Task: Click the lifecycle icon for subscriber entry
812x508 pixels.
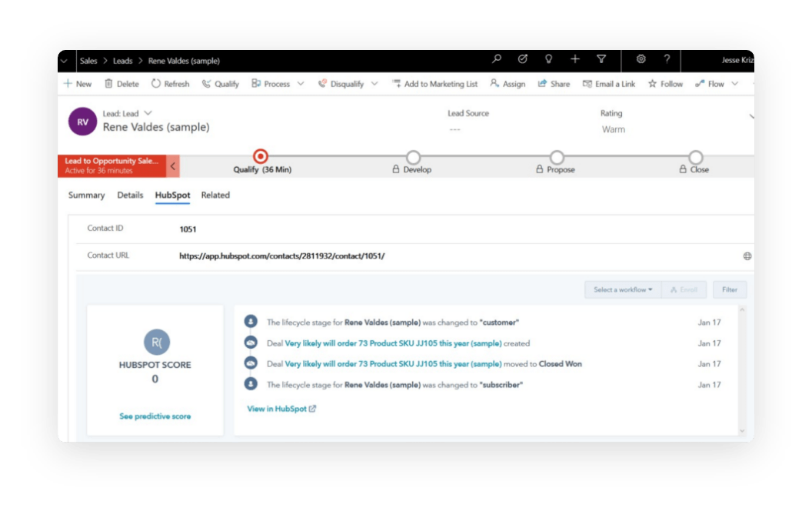Action: (x=251, y=384)
